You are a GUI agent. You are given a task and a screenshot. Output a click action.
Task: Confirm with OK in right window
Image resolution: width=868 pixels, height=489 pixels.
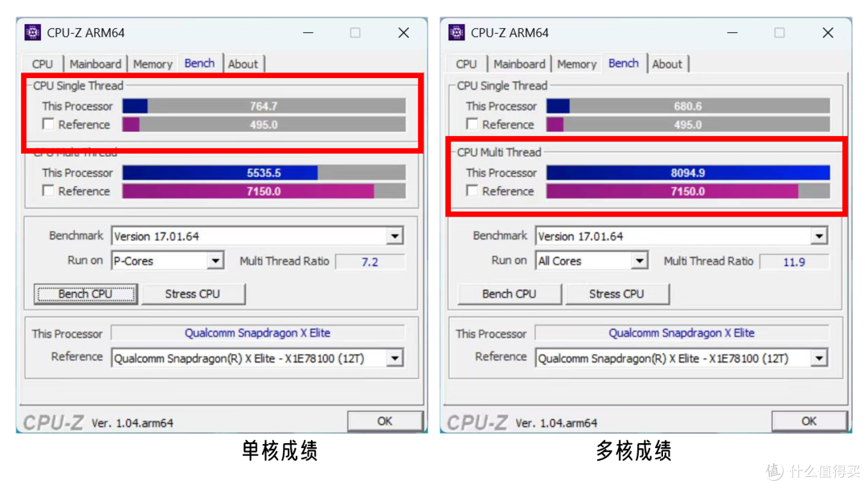pos(809,421)
